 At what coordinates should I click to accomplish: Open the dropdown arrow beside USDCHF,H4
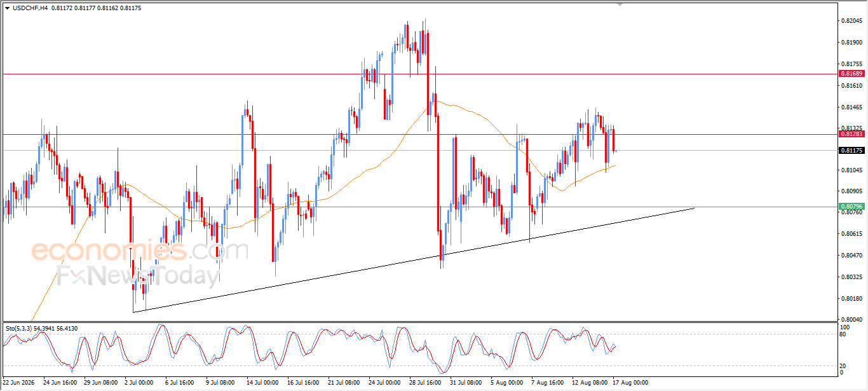coord(7,8)
